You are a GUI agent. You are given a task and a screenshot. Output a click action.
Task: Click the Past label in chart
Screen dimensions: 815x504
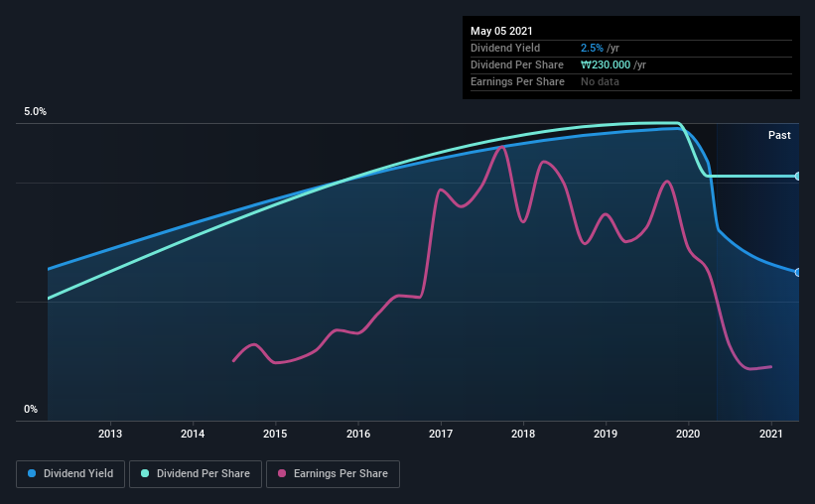point(779,135)
